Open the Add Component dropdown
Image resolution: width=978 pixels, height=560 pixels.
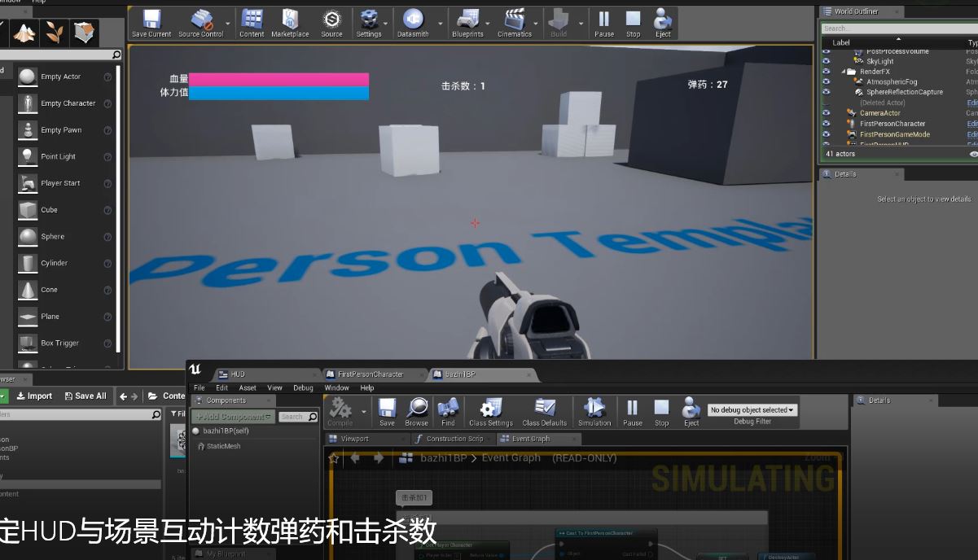(233, 417)
